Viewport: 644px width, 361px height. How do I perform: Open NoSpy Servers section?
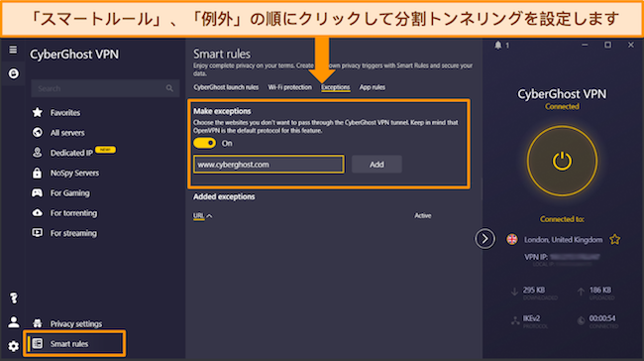[x=74, y=174]
